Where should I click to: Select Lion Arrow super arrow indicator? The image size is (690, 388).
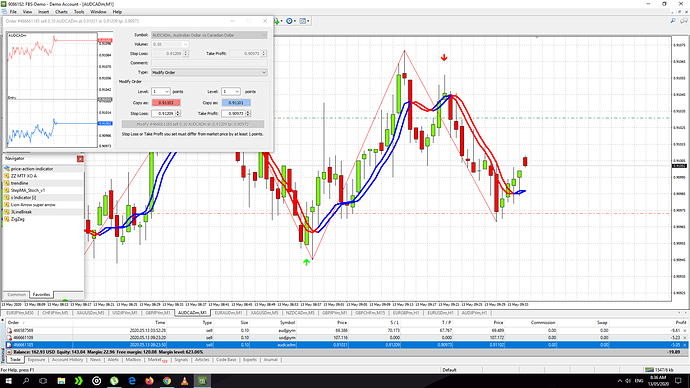[x=33, y=205]
